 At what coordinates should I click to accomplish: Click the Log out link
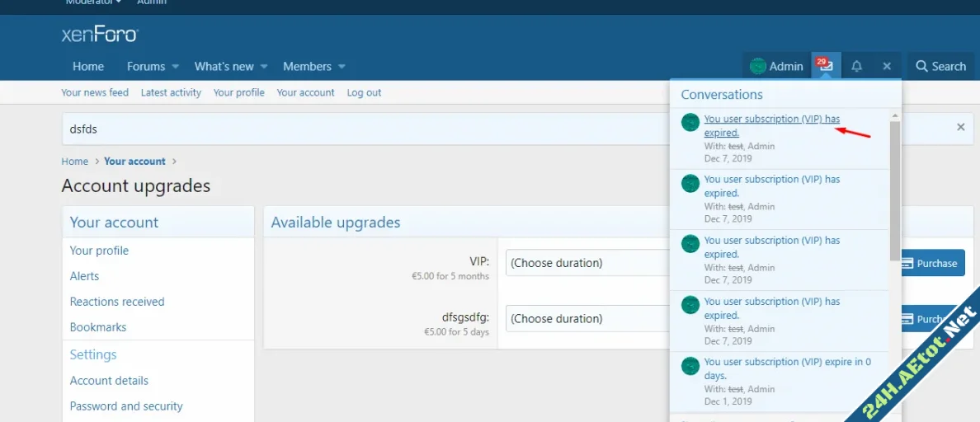[x=364, y=92]
